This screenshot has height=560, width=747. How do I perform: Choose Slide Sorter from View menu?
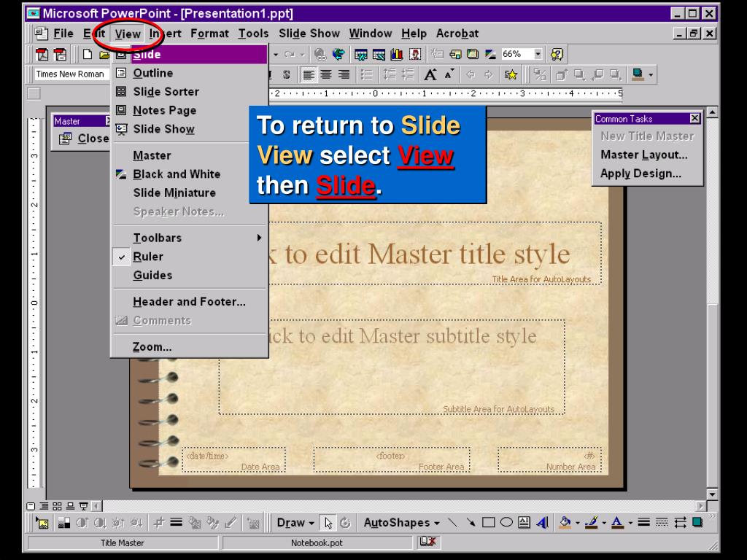[189, 92]
